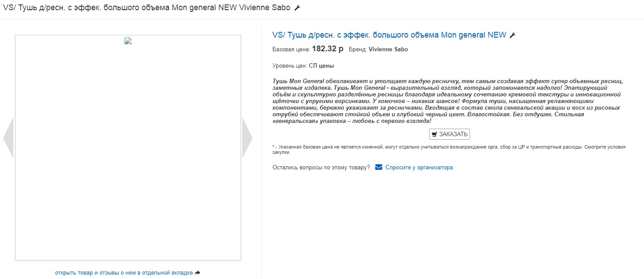This screenshot has width=644, height=279.
Task: Click the cart icon inside ЗАКАЗАТЬ button
Action: point(434,134)
